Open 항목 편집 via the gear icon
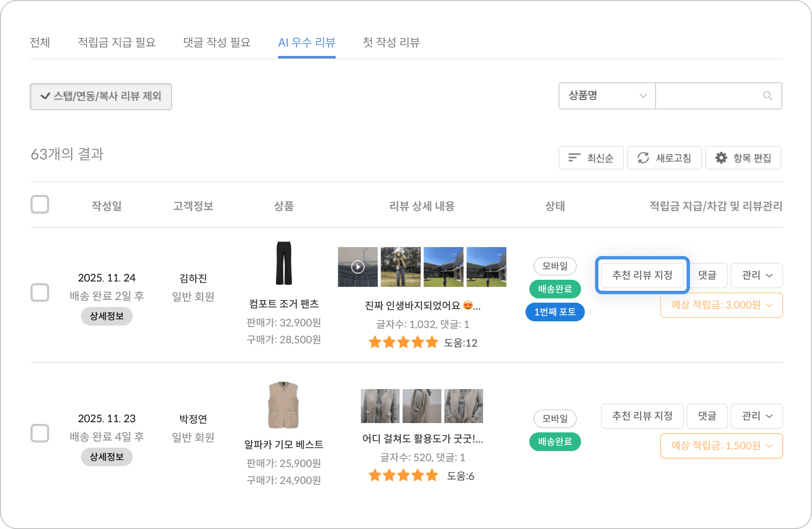 click(721, 158)
